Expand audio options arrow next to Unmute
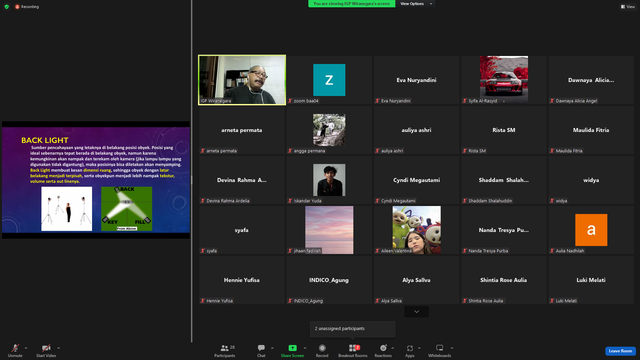The image size is (640, 360). point(26,348)
